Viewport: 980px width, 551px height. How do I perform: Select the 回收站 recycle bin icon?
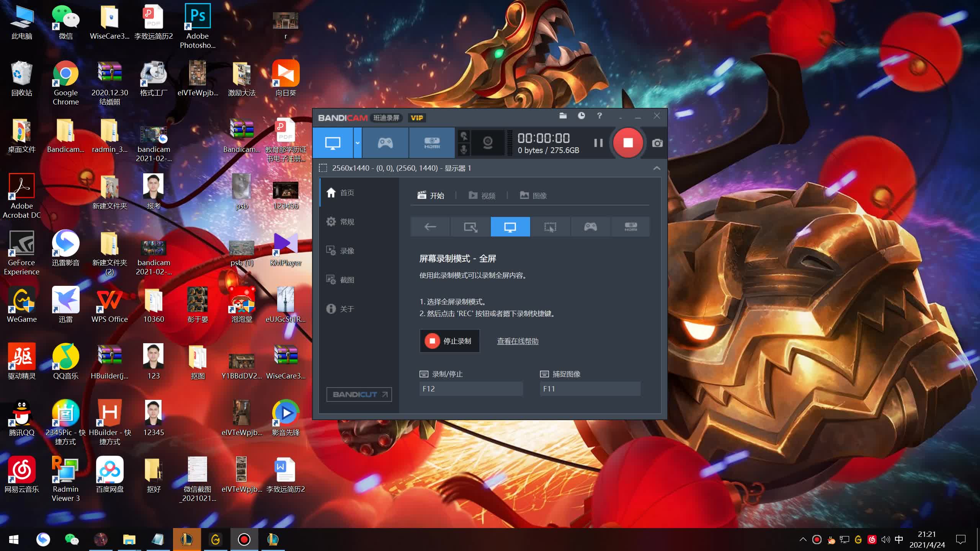pyautogui.click(x=21, y=79)
